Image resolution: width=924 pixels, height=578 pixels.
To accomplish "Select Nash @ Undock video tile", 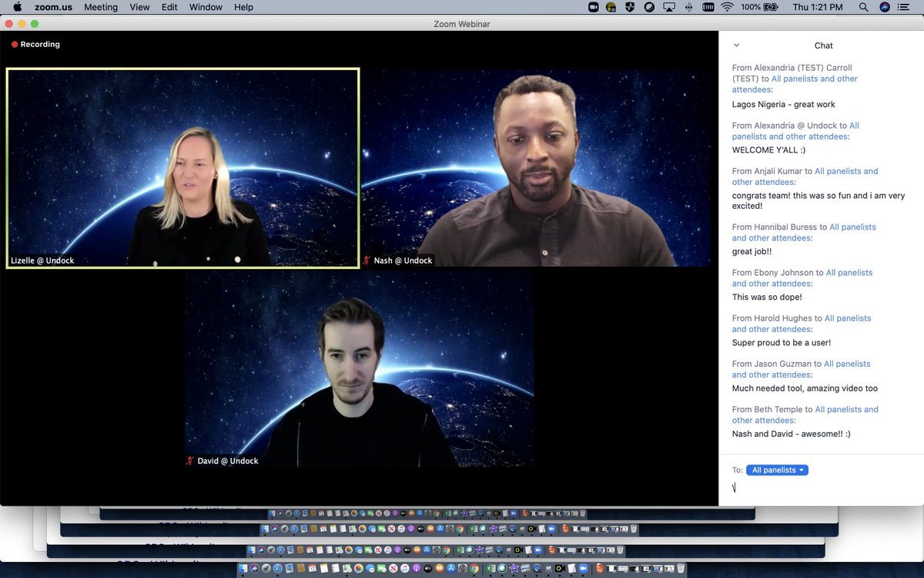I will pos(536,168).
